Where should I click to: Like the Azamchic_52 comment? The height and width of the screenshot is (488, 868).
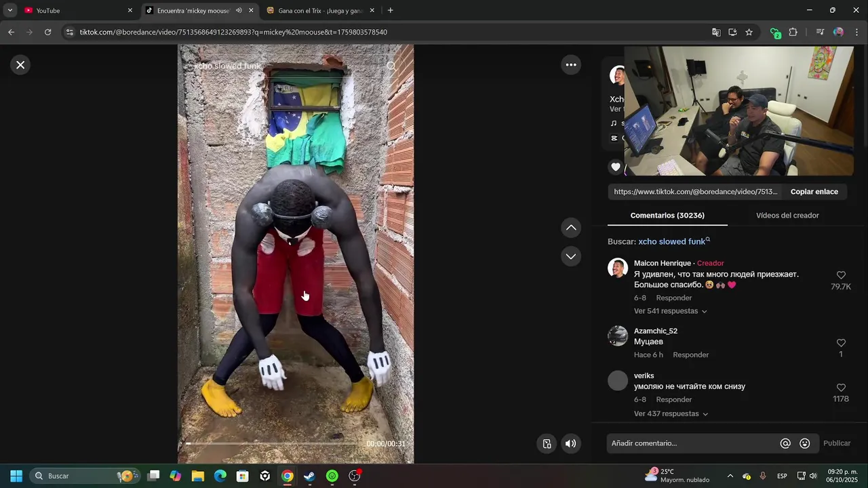tap(841, 343)
